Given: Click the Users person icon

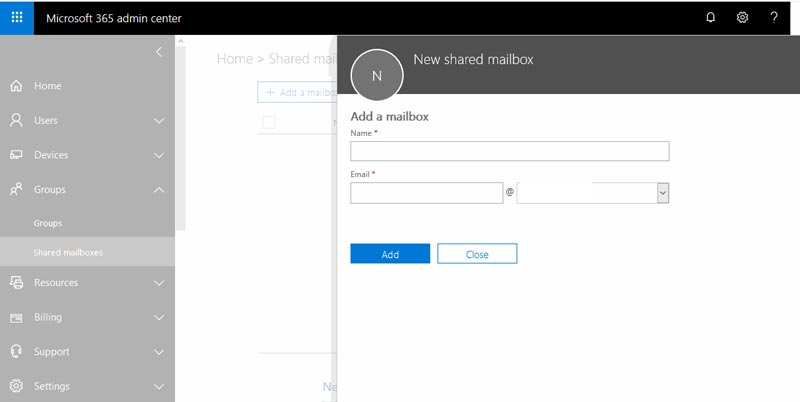Looking at the screenshot, I should click(x=16, y=120).
